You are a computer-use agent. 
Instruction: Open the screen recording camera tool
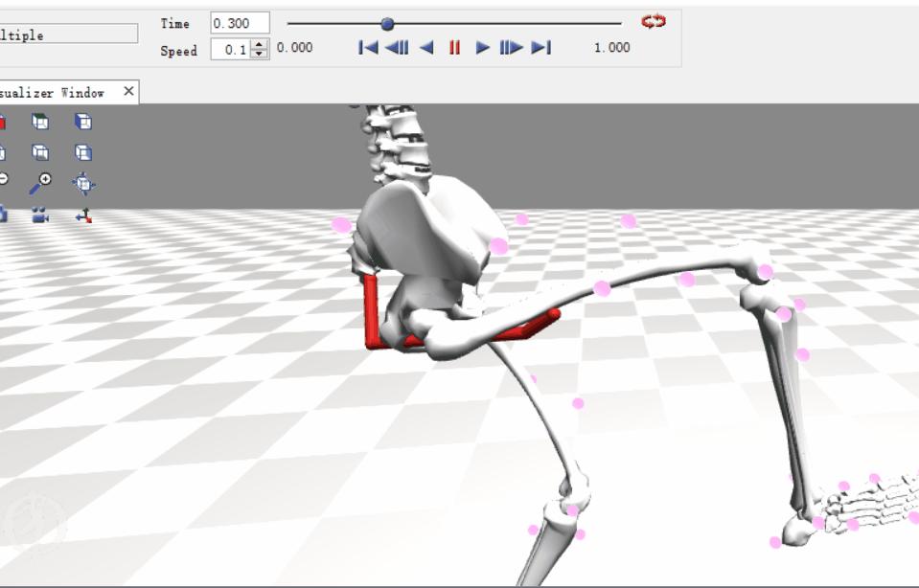pyautogui.click(x=40, y=215)
